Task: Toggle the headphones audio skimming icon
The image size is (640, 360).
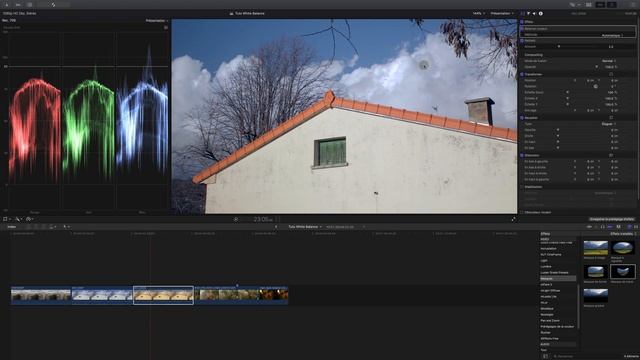Action: point(603,227)
